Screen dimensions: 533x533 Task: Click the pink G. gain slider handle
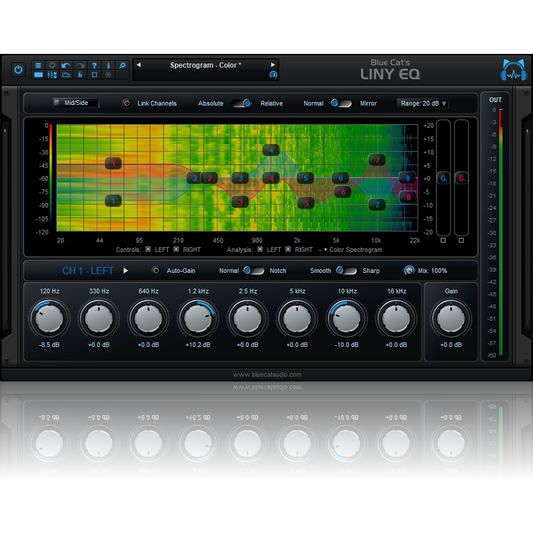461,178
